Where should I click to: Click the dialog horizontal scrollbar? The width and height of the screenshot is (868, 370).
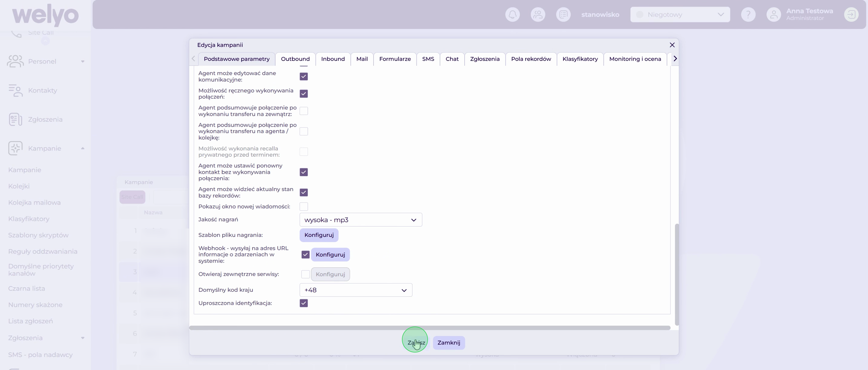tap(430, 328)
